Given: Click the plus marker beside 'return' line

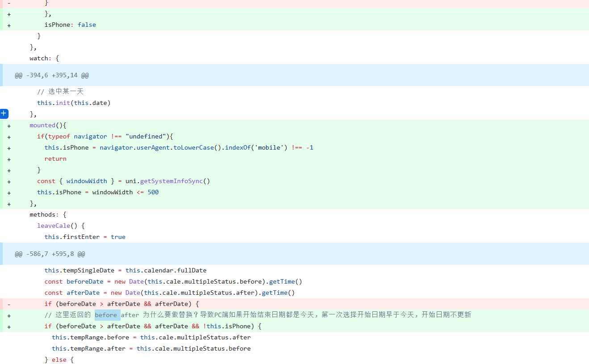Looking at the screenshot, I should 8,159.
